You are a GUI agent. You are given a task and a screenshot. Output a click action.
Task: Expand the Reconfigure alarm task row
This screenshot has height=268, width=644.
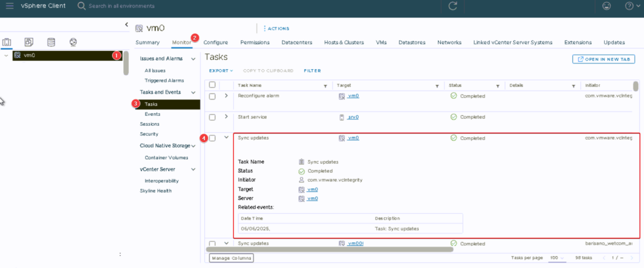pos(226,96)
